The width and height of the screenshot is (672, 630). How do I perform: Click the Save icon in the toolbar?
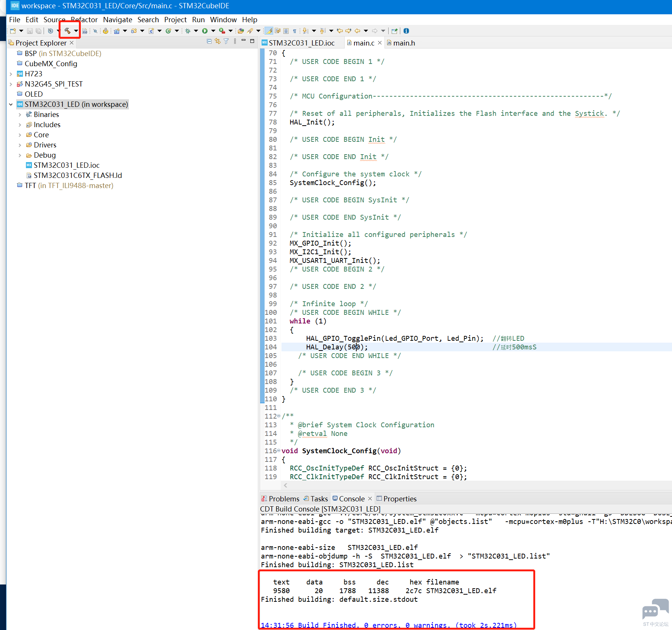[x=30, y=31]
